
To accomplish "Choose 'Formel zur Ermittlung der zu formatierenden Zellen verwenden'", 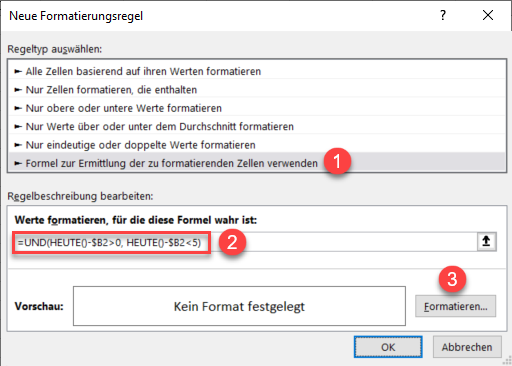I will (x=257, y=163).
